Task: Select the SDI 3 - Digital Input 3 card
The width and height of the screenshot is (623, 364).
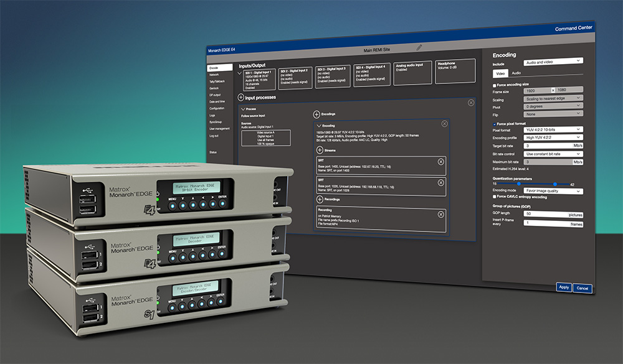Action: (333, 76)
